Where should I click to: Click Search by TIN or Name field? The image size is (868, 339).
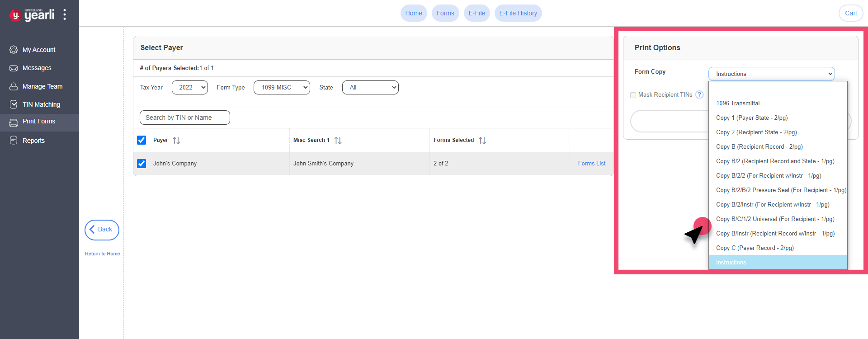point(185,118)
